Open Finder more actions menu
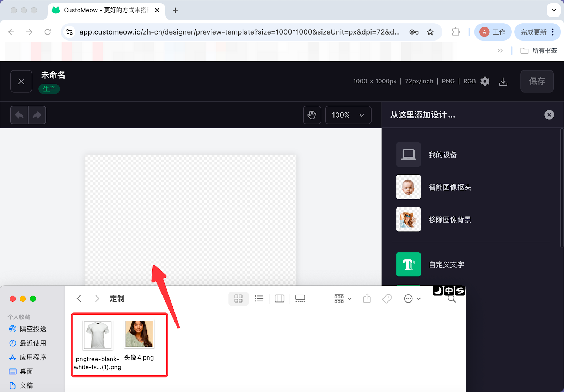Viewport: 564px width, 392px height. [412, 299]
